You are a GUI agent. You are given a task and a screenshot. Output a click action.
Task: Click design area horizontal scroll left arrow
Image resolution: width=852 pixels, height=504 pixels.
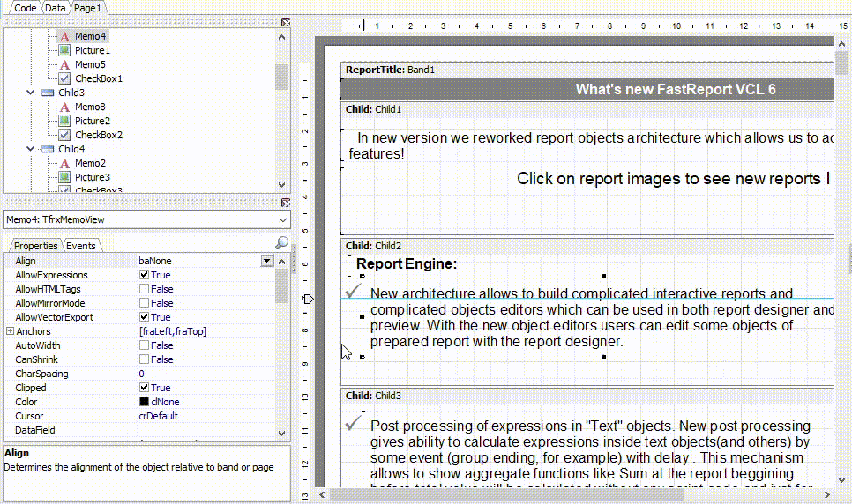[x=322, y=495]
